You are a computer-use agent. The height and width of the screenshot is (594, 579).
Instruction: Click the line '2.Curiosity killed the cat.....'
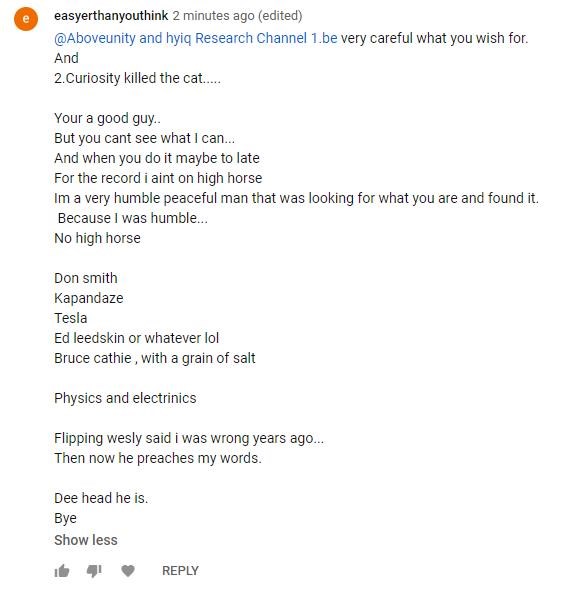point(137,78)
